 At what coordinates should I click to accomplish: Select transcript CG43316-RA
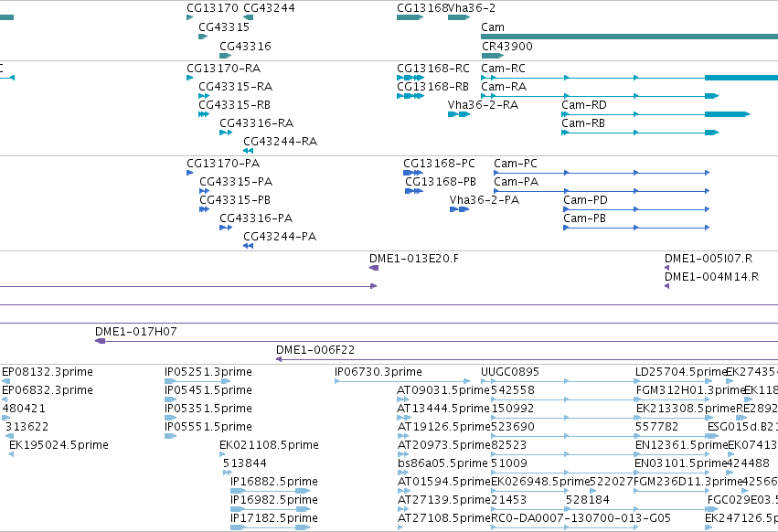point(257,123)
